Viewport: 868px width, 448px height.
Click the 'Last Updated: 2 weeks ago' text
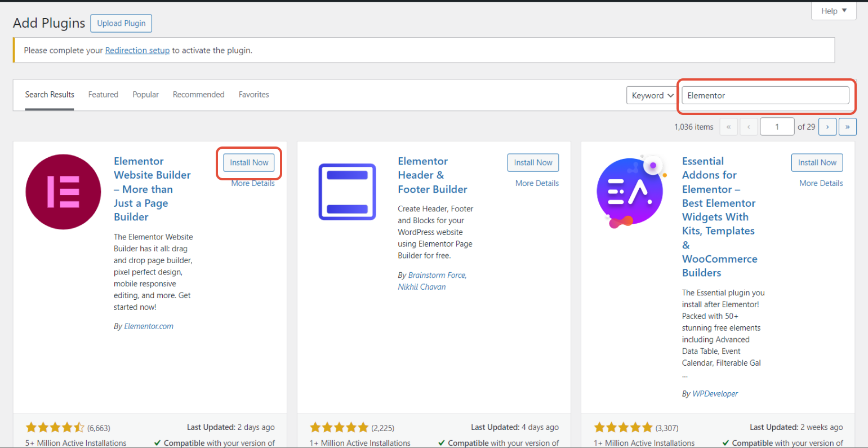coord(796,427)
